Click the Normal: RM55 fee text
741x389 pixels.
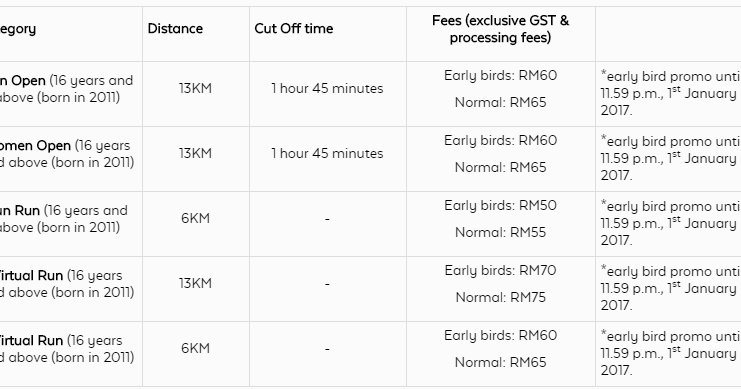point(500,233)
